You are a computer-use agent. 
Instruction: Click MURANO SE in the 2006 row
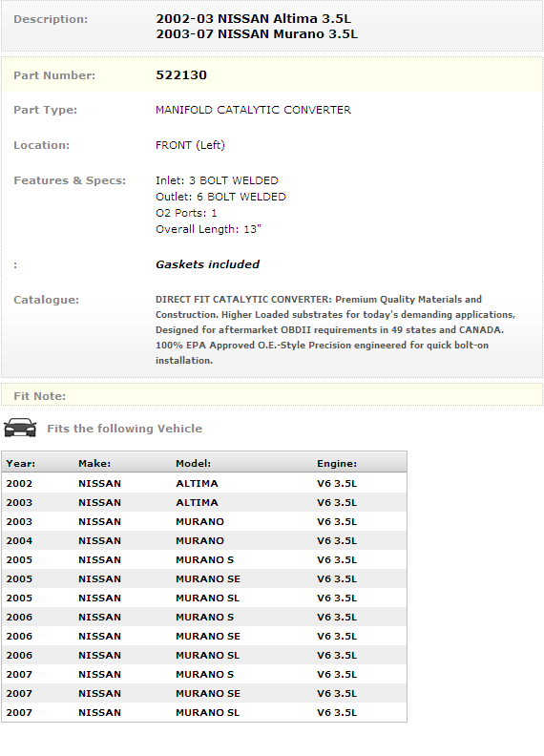208,637
